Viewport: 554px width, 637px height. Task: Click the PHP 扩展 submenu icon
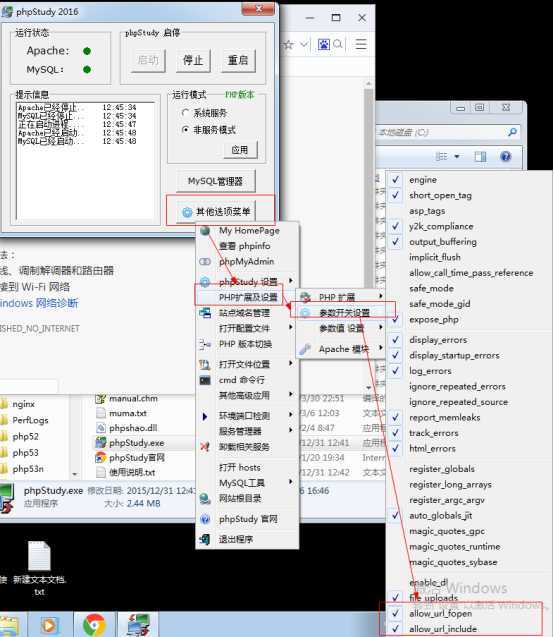click(305, 297)
